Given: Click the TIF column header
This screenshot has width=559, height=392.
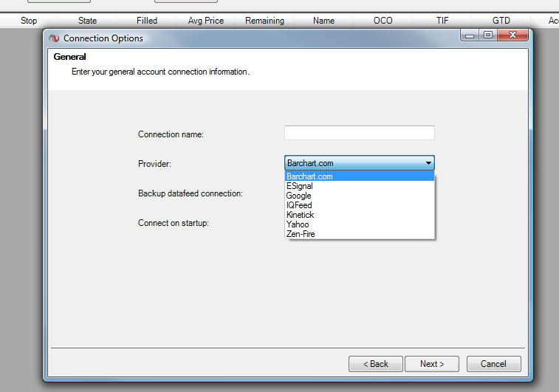Looking at the screenshot, I should click(x=442, y=21).
